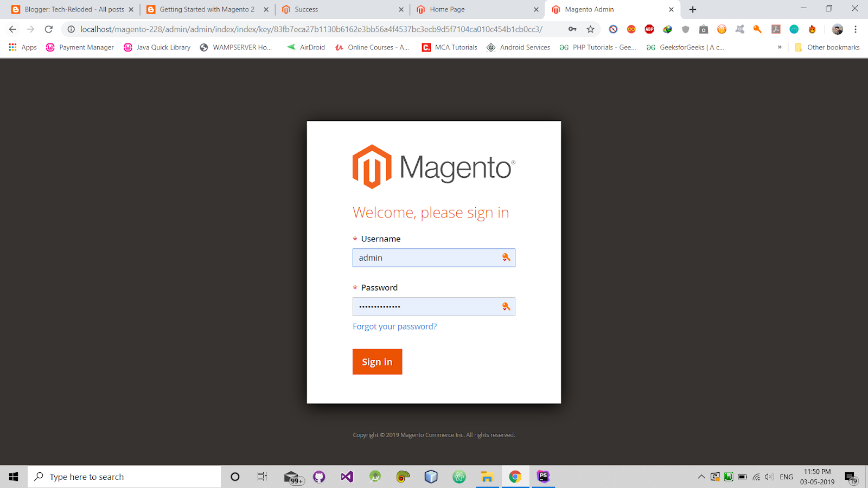Open PhpStorm from taskbar

(x=543, y=477)
